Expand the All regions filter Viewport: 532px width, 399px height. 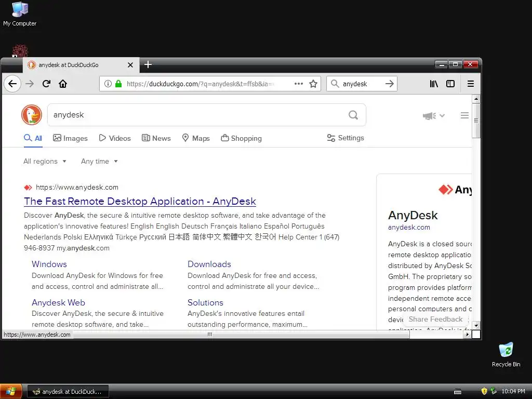click(x=45, y=161)
